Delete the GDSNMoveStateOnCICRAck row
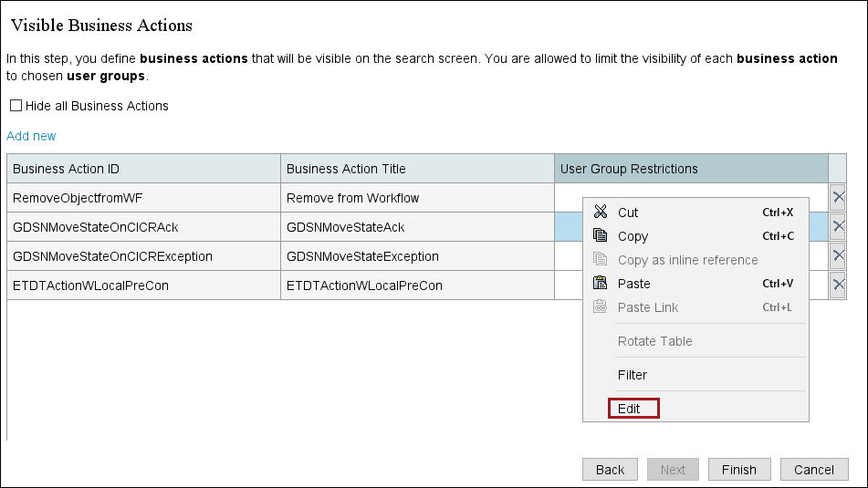Screen dimensions: 868x488 (x=838, y=226)
